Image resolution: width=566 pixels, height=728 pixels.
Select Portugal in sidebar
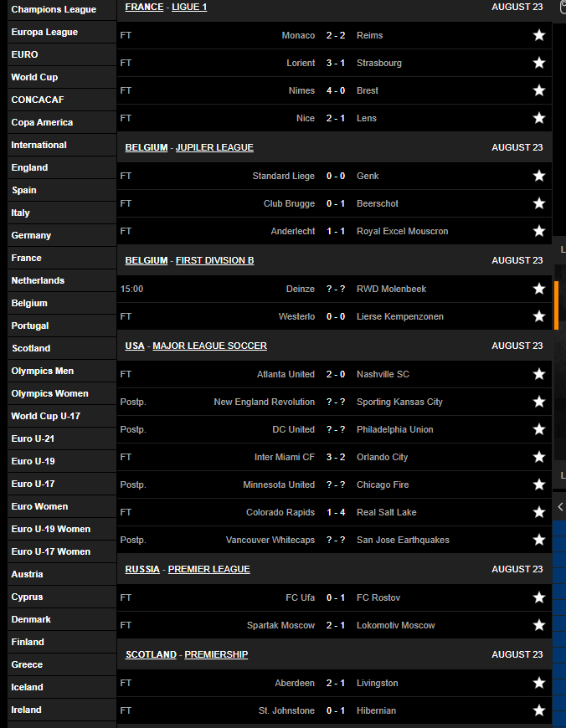point(62,326)
